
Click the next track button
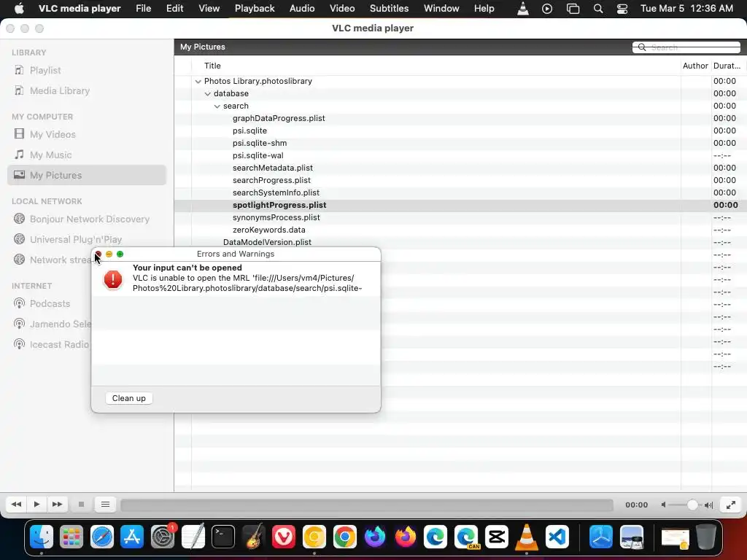tap(57, 505)
